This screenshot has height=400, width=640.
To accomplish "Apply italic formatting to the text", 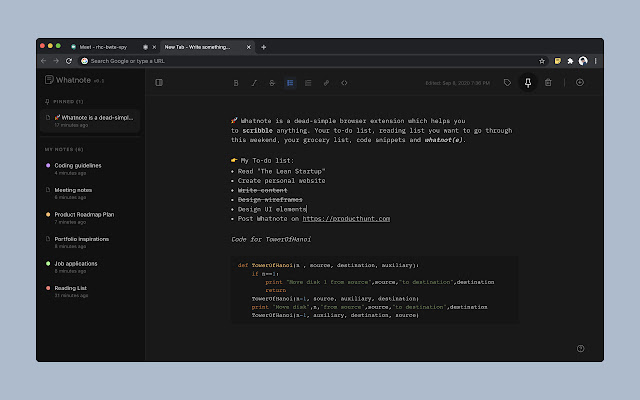I will pos(254,82).
